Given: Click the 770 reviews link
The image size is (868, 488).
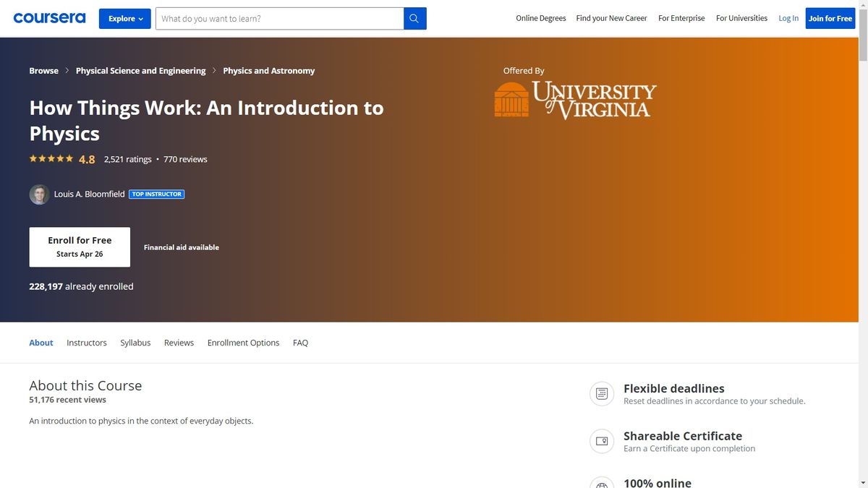Looking at the screenshot, I should point(185,159).
